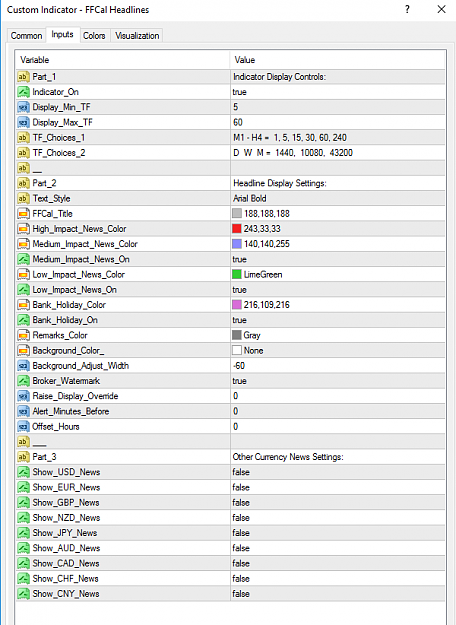Open the Colors tab
The width and height of the screenshot is (456, 625).
94,35
